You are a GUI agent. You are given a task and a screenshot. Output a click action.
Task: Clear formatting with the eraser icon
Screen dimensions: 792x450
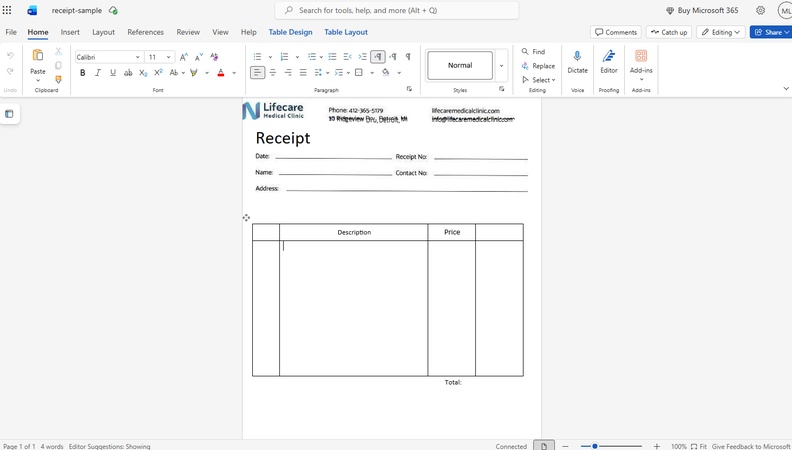[214, 57]
